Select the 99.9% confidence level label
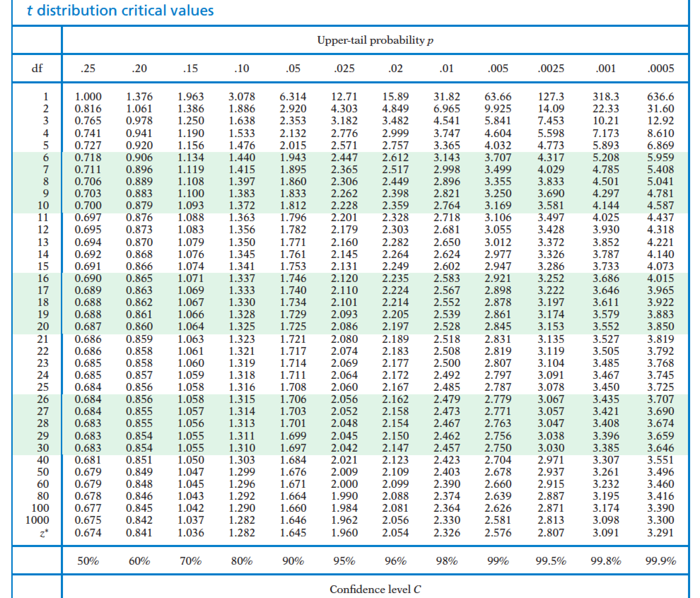 tap(660, 561)
